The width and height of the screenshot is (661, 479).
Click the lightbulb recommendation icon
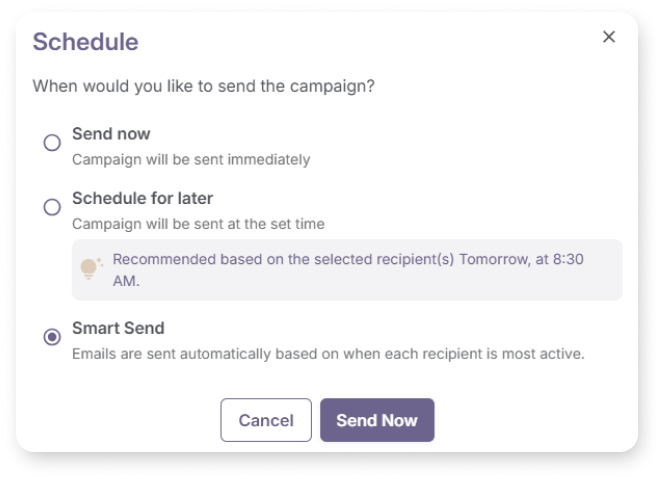click(x=91, y=268)
